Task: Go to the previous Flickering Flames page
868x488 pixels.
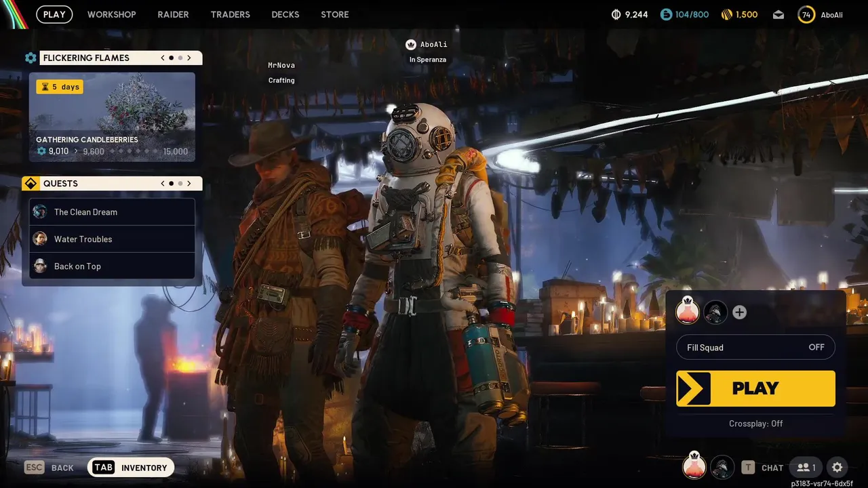Action: click(163, 58)
